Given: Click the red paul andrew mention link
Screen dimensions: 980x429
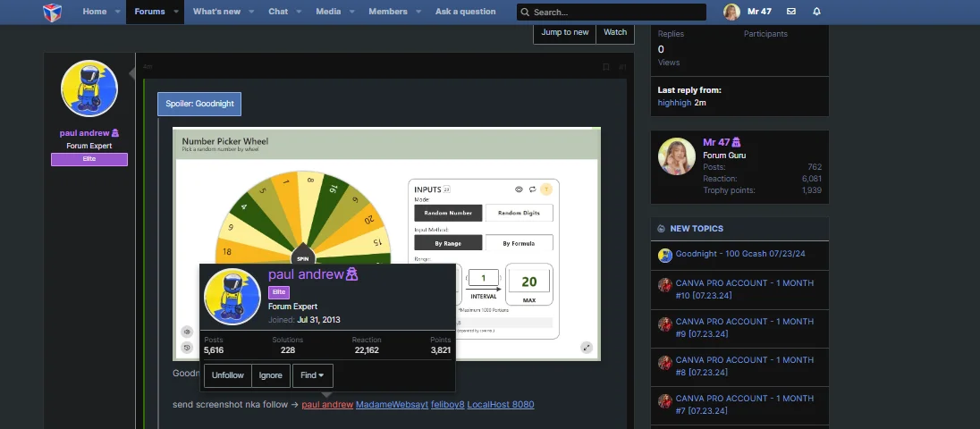Looking at the screenshot, I should tap(327, 405).
